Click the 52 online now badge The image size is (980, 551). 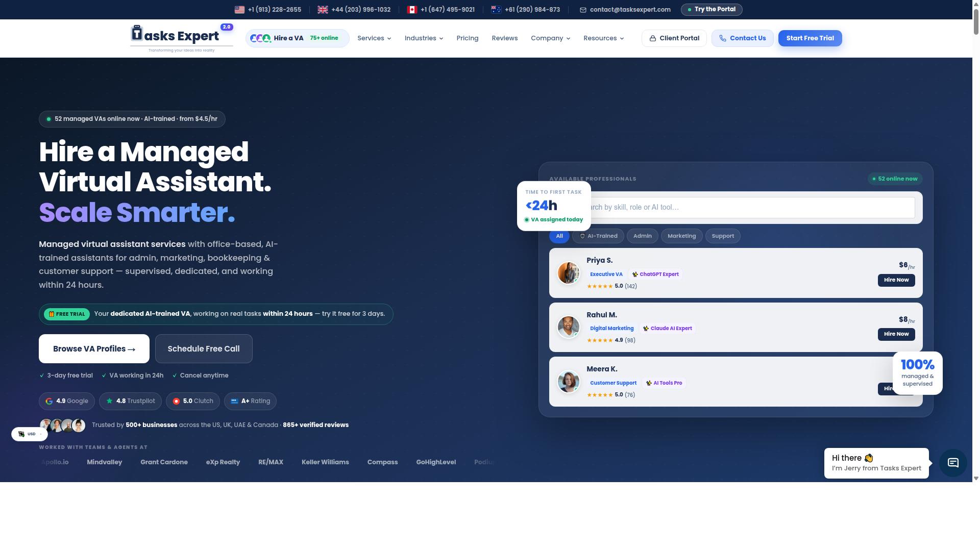pyautogui.click(x=895, y=179)
